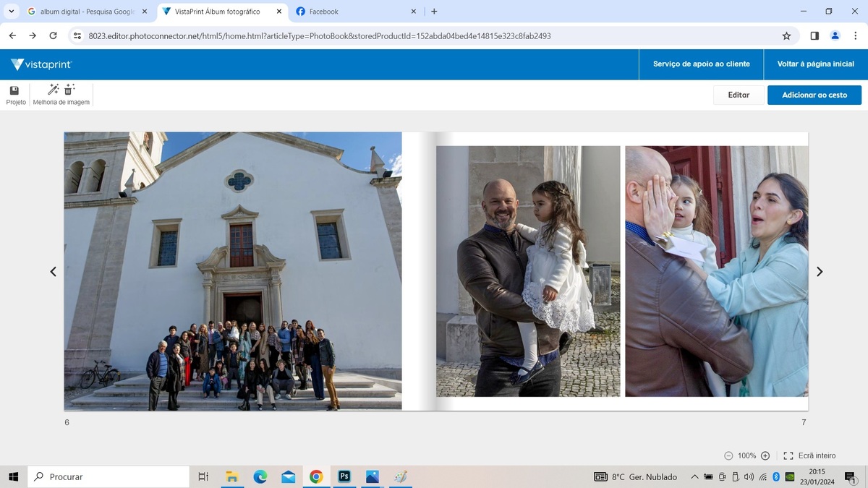
Task: Apply magic wand image enhancement
Action: click(53, 90)
